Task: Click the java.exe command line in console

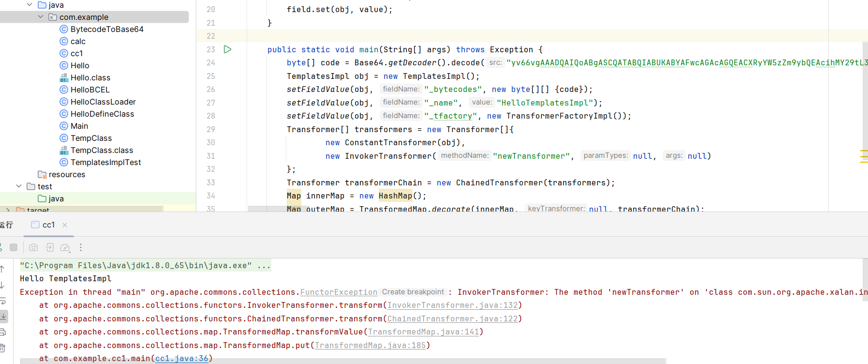Action: 145,265
